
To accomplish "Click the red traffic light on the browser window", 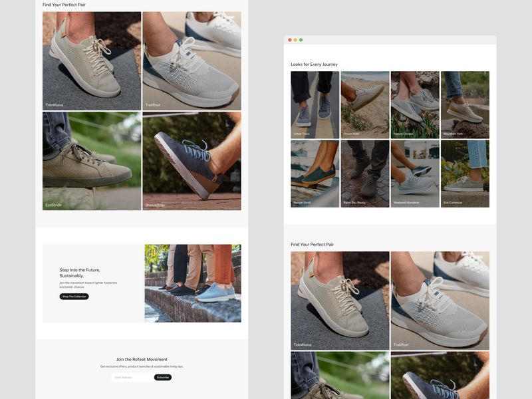I will (289, 39).
